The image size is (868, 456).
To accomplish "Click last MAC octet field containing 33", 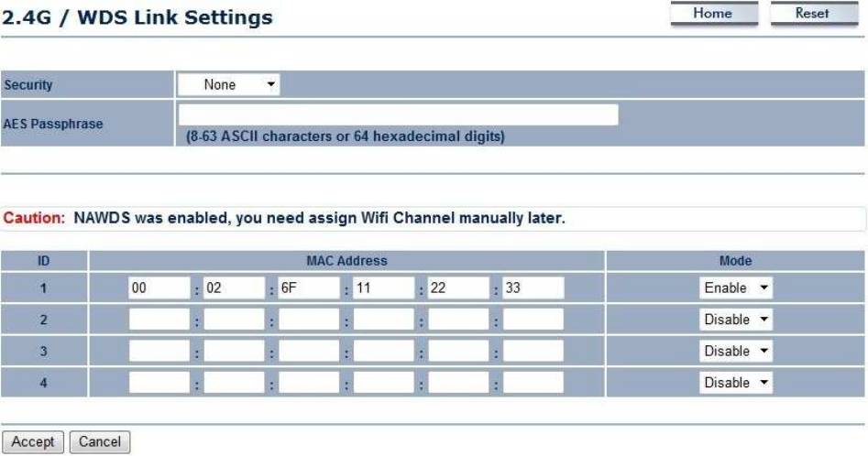I will pyautogui.click(x=533, y=288).
